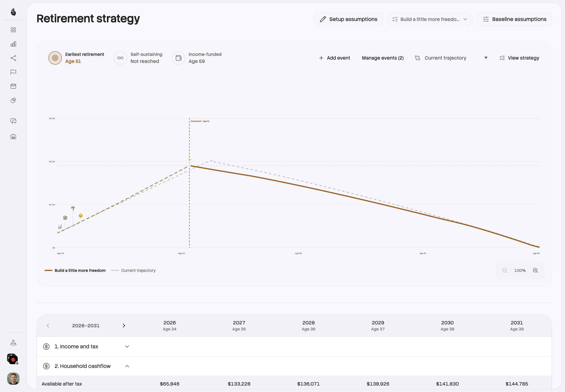Viewport: 565px width, 392px height.
Task: Click the Income-funded wallet icon
Action: click(179, 58)
